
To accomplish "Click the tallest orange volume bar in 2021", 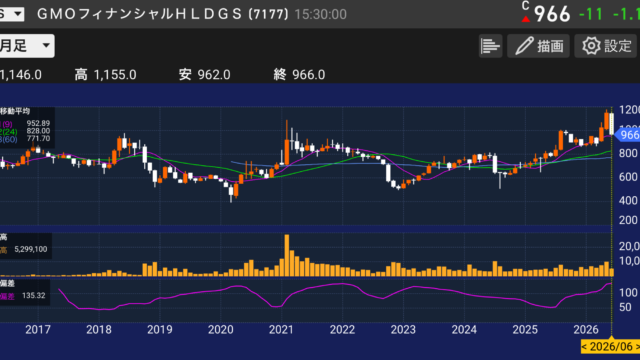I will 287,256.
